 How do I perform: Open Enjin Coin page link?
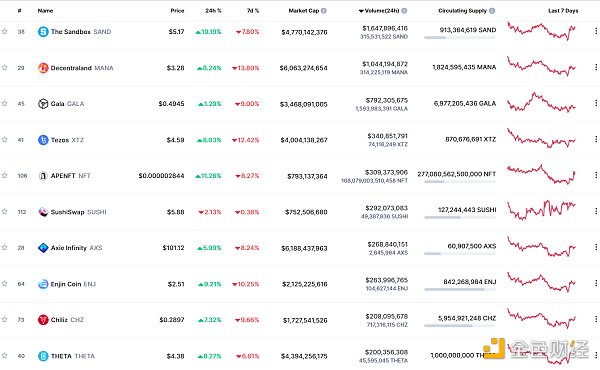[x=73, y=284]
